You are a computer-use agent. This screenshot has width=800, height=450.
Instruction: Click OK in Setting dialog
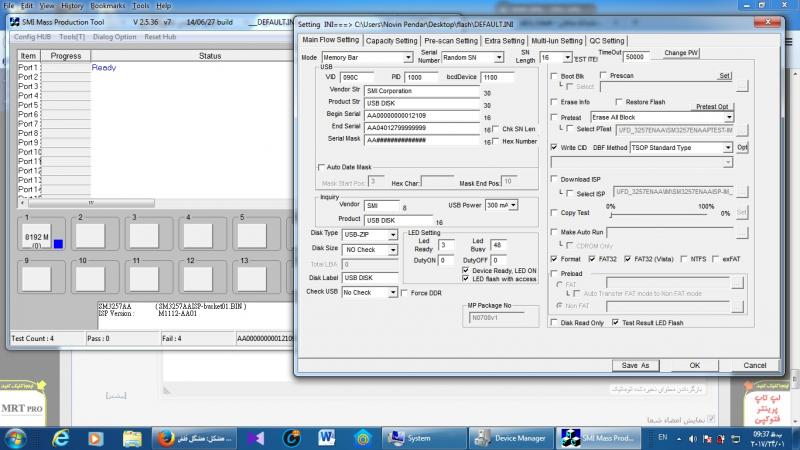(694, 365)
